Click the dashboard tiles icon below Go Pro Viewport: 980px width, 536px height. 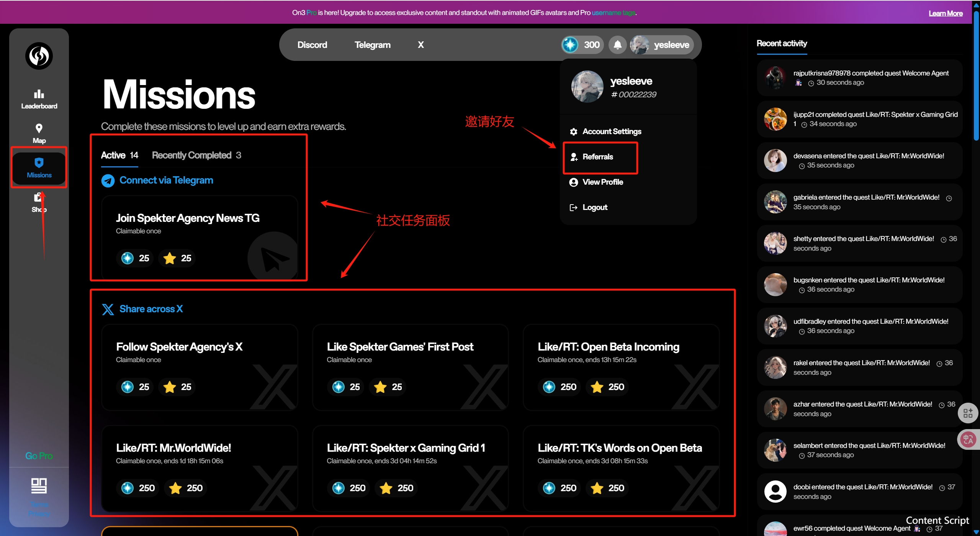[39, 486]
